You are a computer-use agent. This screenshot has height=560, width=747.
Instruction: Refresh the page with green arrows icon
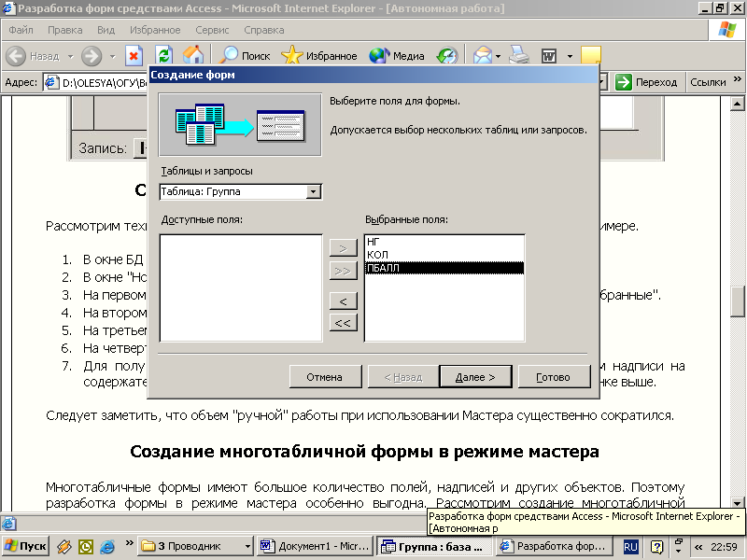pos(164,56)
